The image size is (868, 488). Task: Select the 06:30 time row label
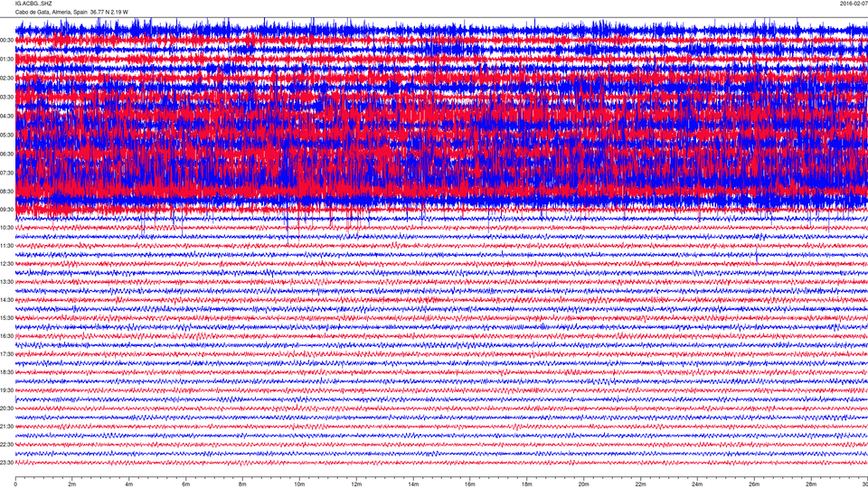6,155
